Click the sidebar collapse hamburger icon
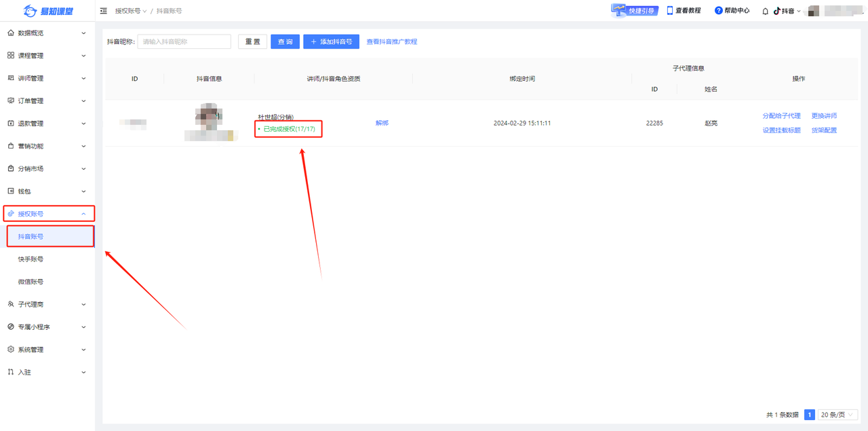Screen dimensions: 868x431 tap(103, 11)
